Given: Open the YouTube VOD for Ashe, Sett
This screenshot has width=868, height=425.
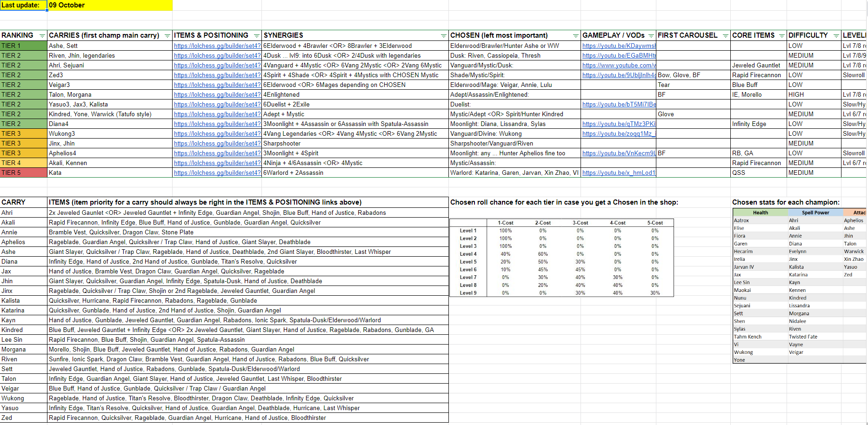Looking at the screenshot, I should coord(619,46).
